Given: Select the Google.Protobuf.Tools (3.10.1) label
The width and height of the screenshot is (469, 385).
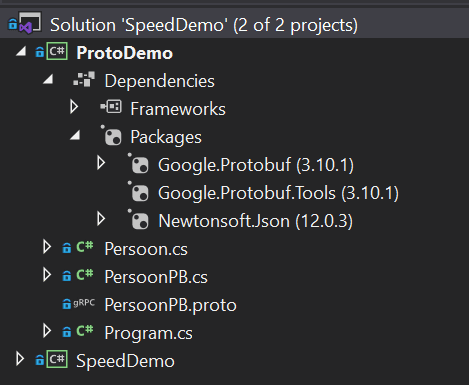Looking at the screenshot, I should [x=278, y=194].
